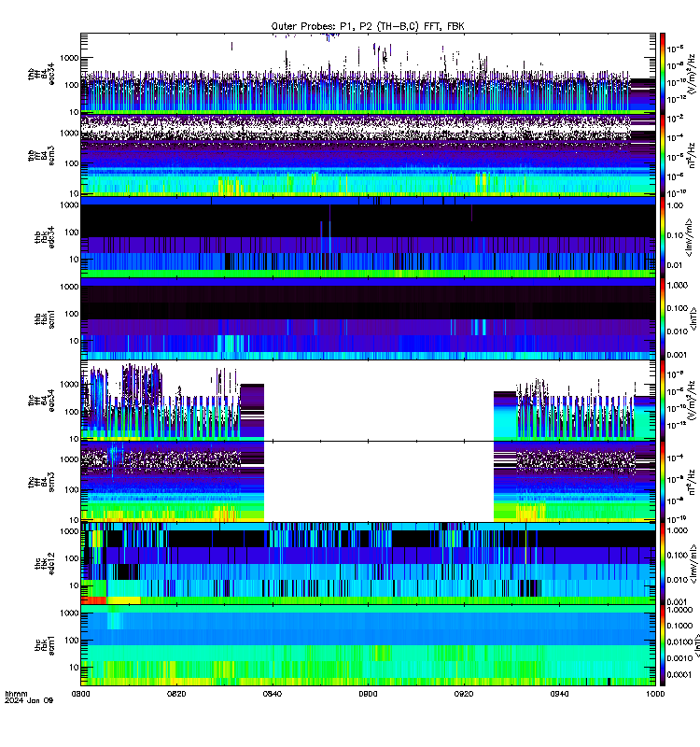
Task: Click the plot title "Outer Probes: P1, P2 (TH-B,C) FFT, FBK"
Action: (368, 26)
